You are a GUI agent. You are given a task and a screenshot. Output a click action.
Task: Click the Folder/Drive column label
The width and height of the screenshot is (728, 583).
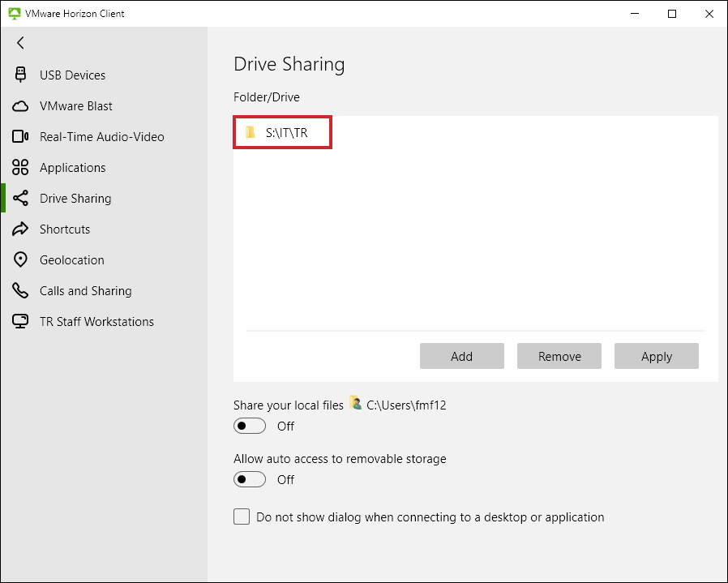pos(267,97)
